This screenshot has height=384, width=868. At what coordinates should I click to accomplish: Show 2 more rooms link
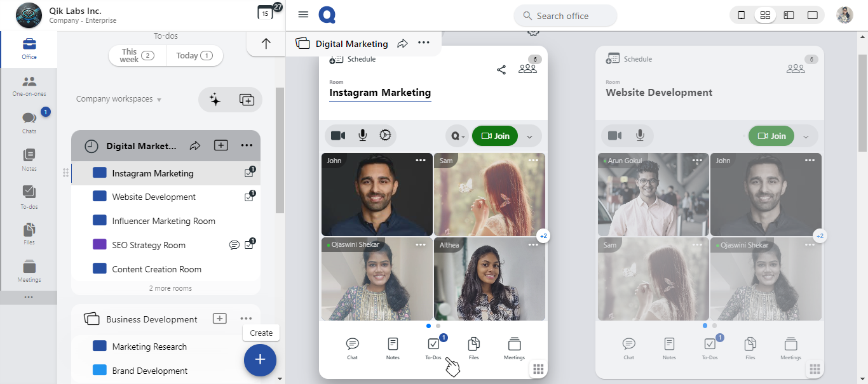pos(170,288)
